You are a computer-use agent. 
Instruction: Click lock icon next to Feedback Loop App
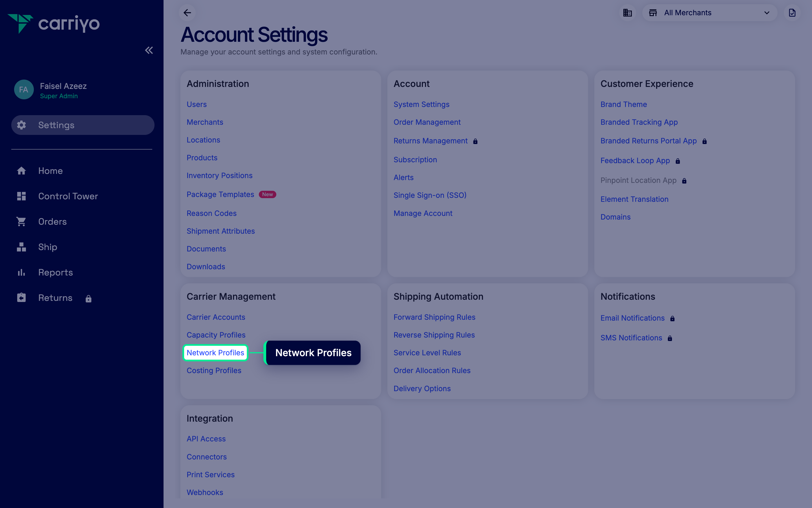pyautogui.click(x=678, y=161)
